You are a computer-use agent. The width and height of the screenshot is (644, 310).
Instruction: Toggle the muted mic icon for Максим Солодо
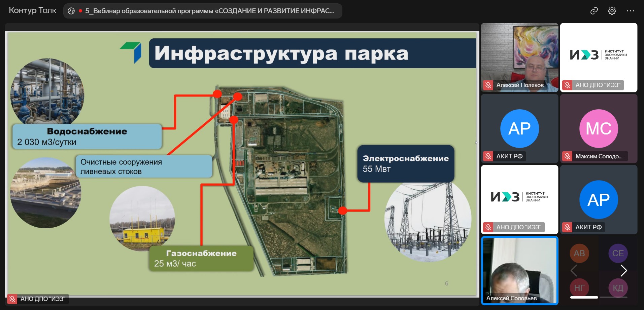(x=567, y=156)
